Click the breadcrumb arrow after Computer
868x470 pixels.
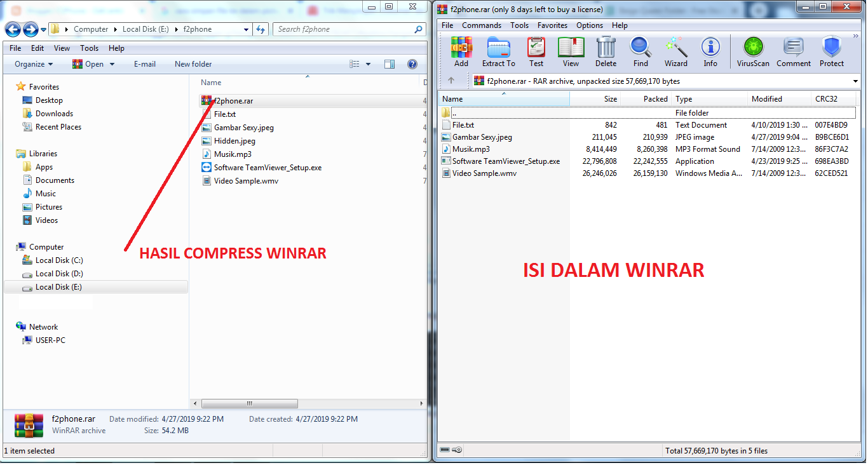115,29
